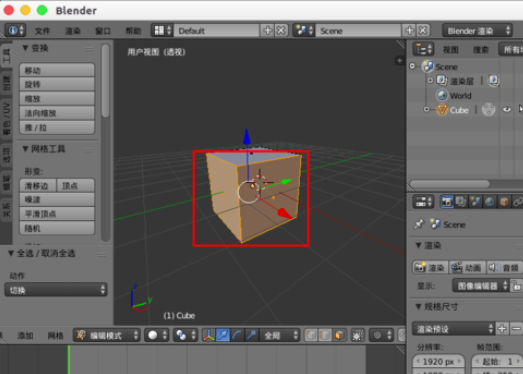Switch to Scene properties tab
This screenshot has width=523, height=374.
pyautogui.click(x=475, y=202)
